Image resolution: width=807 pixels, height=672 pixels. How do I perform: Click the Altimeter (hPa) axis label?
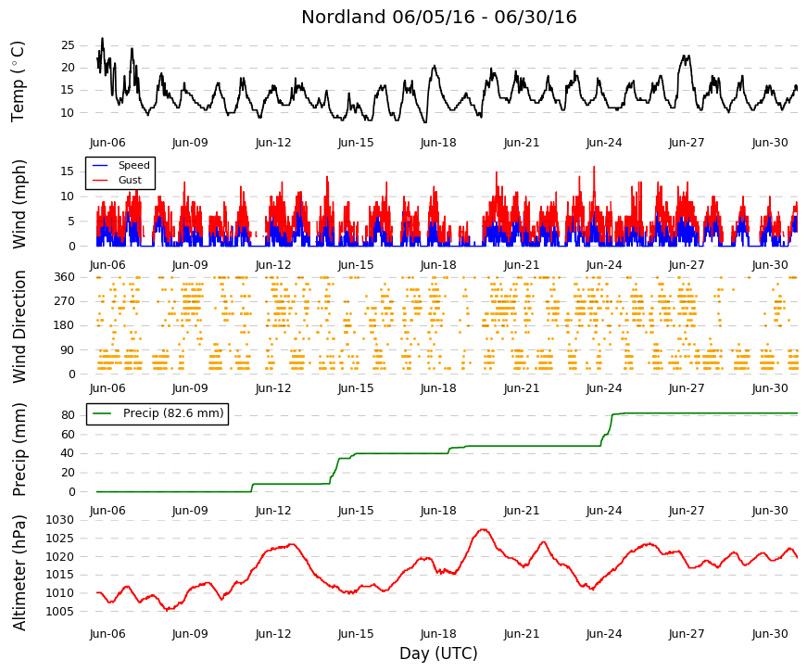click(x=19, y=573)
